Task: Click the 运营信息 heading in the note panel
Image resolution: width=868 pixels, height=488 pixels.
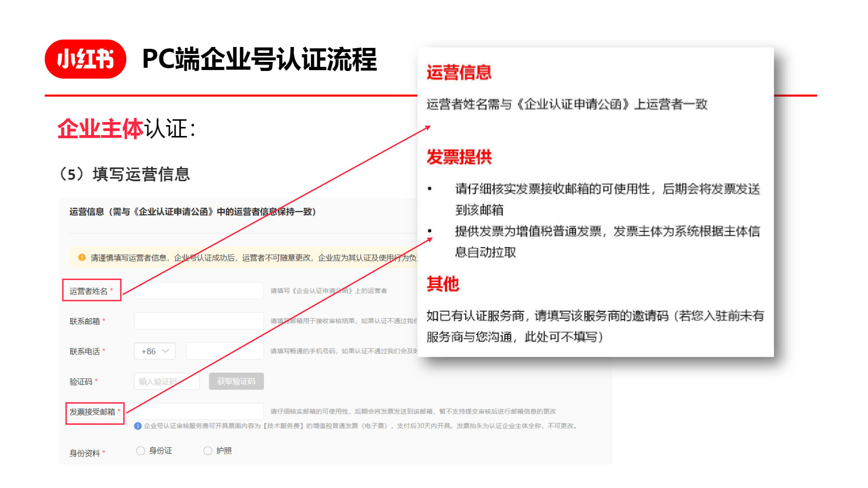Action: pyautogui.click(x=459, y=72)
